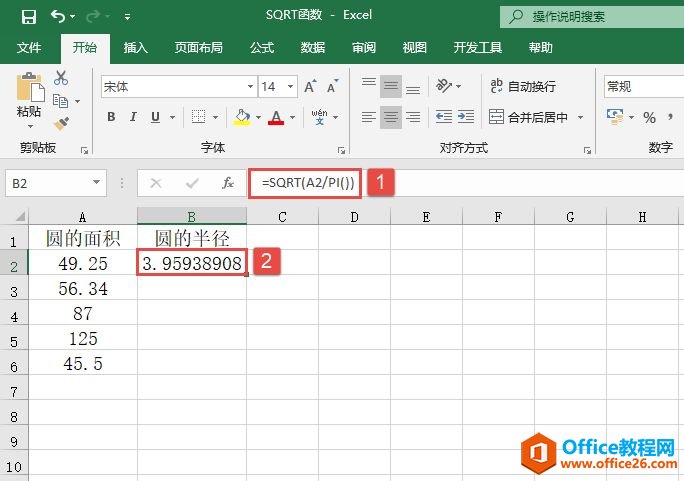Switch to the 数据 tab
Viewport: 684px width, 481px height.
pos(312,48)
